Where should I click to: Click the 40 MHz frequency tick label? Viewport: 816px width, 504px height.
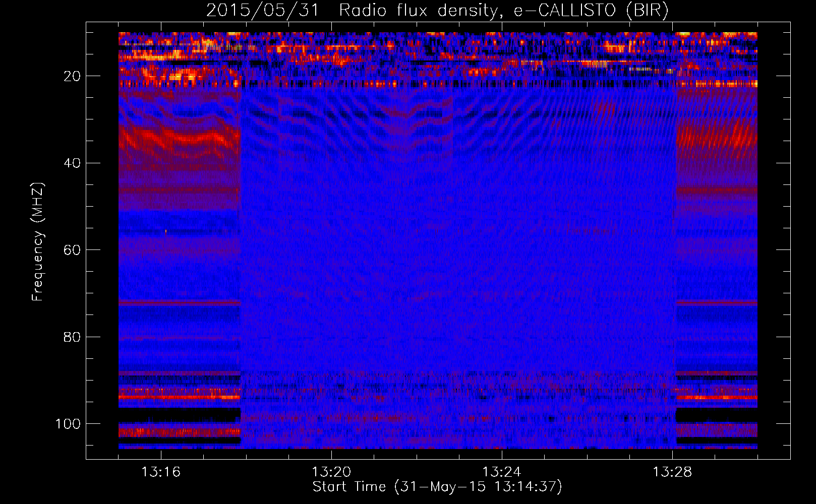tap(72, 163)
